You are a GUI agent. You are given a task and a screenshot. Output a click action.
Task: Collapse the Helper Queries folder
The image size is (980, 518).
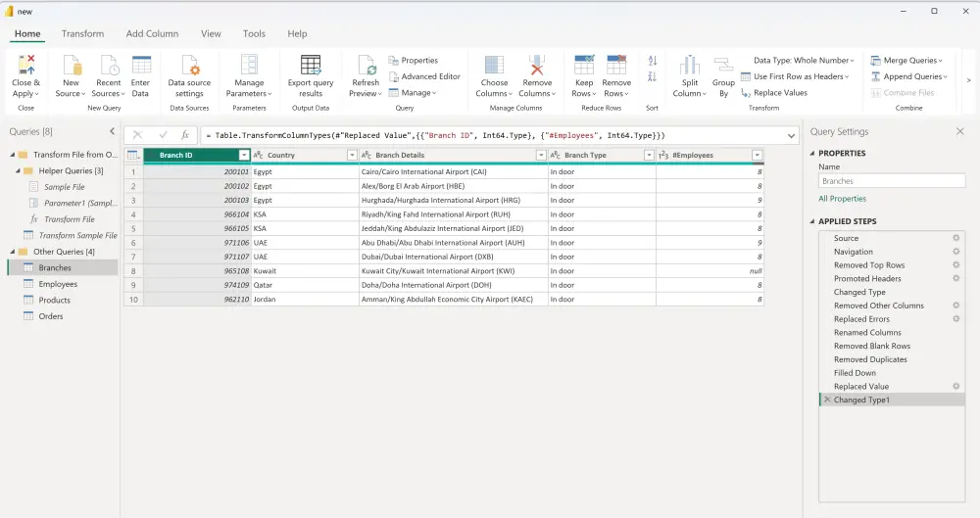pyautogui.click(x=18, y=170)
